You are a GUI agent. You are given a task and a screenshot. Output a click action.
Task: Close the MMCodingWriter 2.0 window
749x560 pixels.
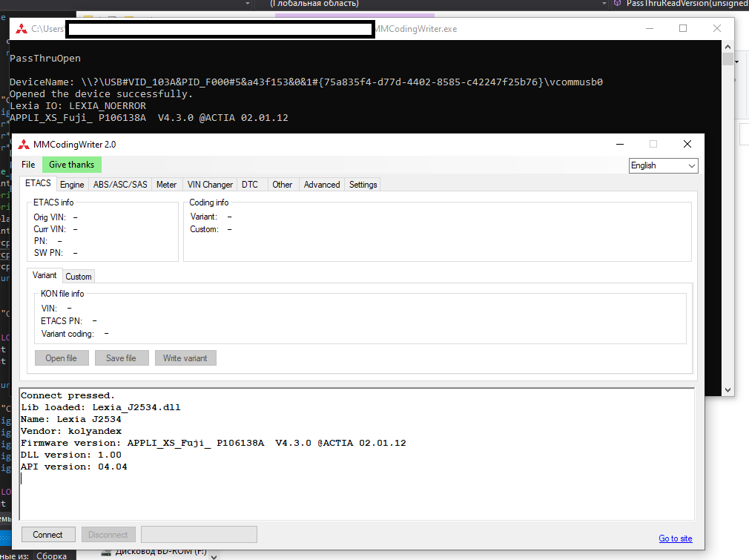click(687, 144)
